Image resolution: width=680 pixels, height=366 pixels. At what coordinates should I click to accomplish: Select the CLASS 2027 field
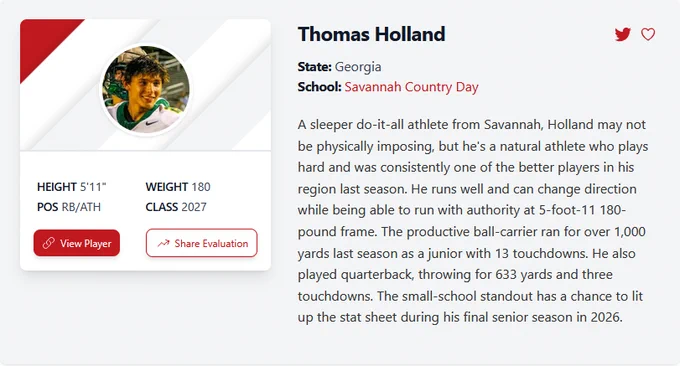176,207
